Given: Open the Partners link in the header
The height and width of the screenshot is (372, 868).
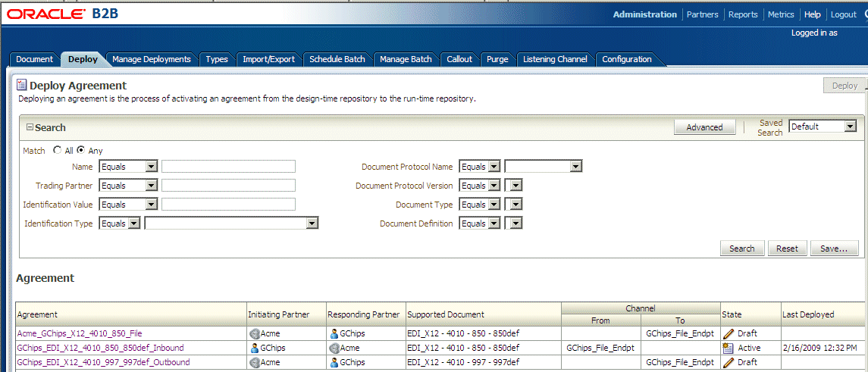Looking at the screenshot, I should pos(703,15).
